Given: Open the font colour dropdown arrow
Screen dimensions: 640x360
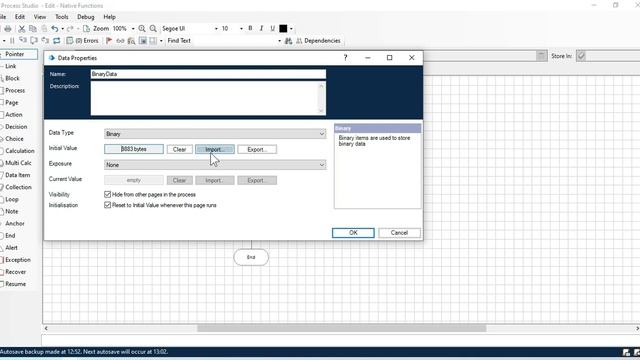Looking at the screenshot, I should (291, 29).
